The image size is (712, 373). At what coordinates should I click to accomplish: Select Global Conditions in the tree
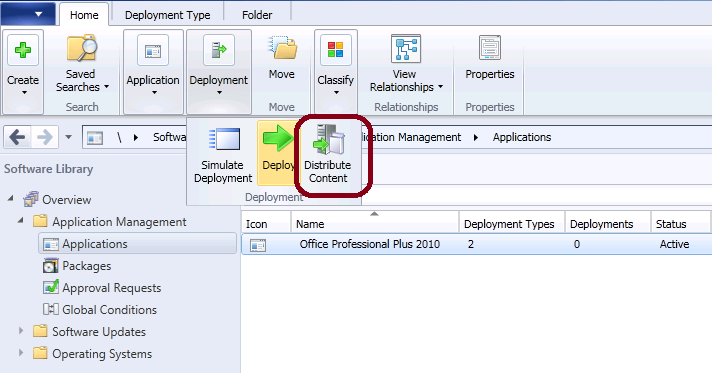tap(109, 309)
